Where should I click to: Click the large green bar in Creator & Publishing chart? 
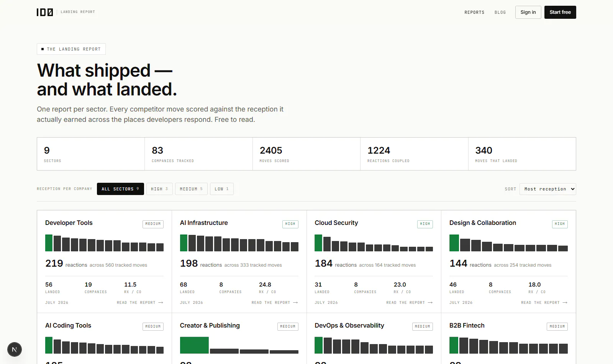194,345
